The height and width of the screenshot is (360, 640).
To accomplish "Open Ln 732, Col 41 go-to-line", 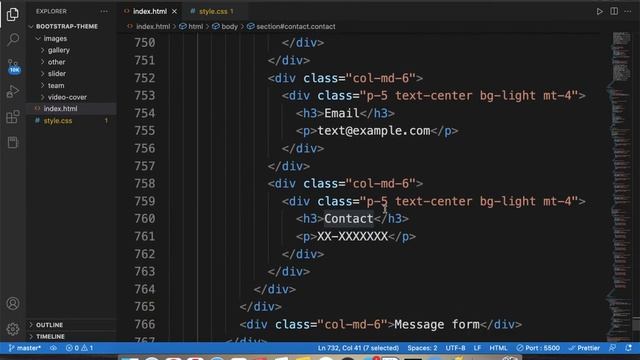I will pos(358,348).
